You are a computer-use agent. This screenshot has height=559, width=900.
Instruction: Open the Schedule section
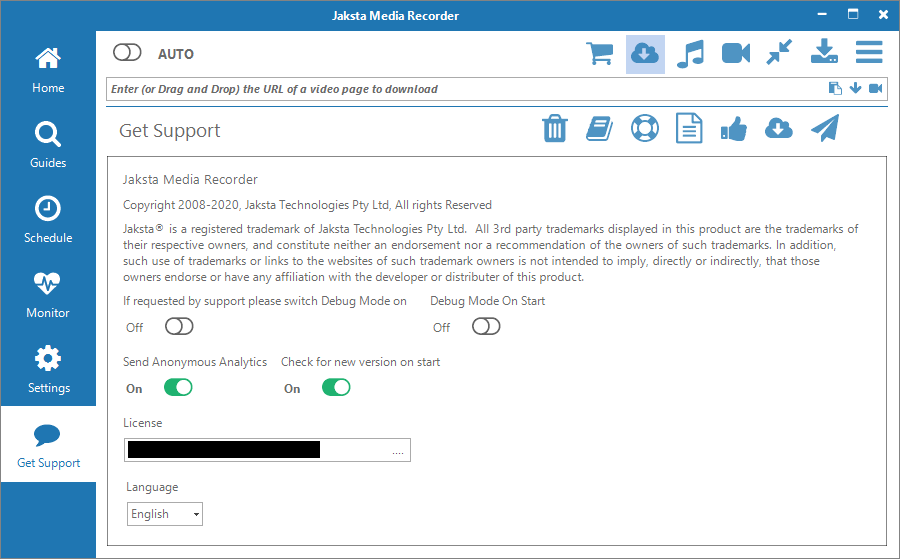coord(48,221)
